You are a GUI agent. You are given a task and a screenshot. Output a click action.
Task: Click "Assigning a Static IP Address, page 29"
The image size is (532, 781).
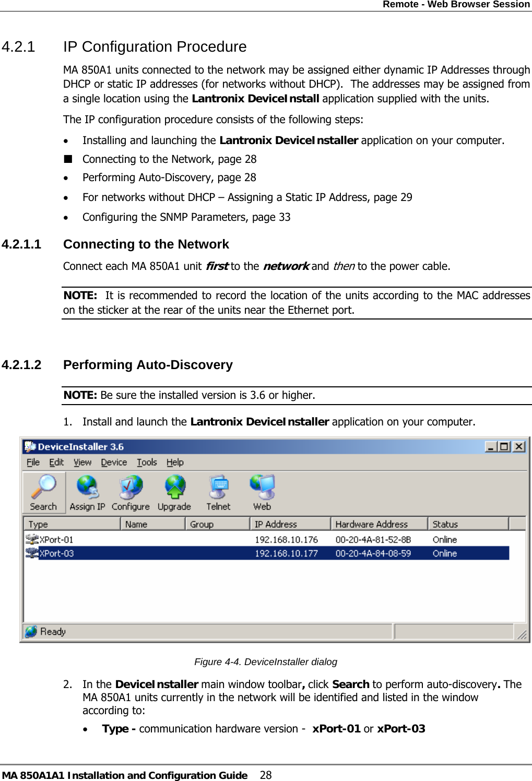click(x=320, y=197)
